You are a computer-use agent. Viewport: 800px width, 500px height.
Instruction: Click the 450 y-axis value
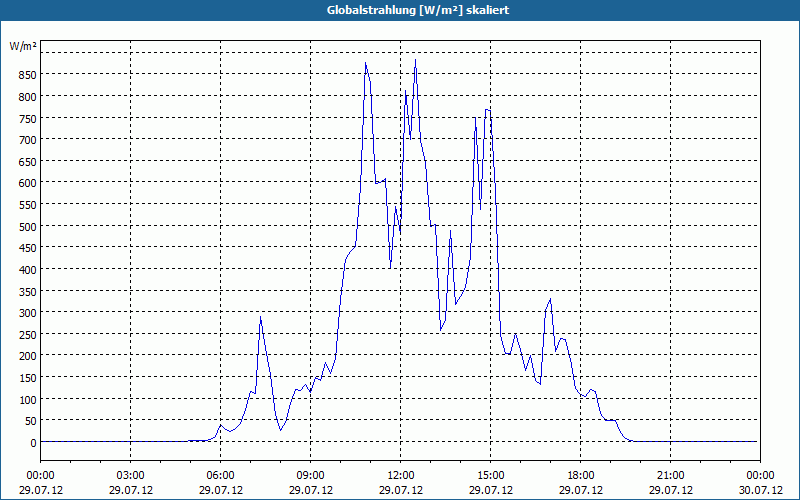click(x=28, y=248)
